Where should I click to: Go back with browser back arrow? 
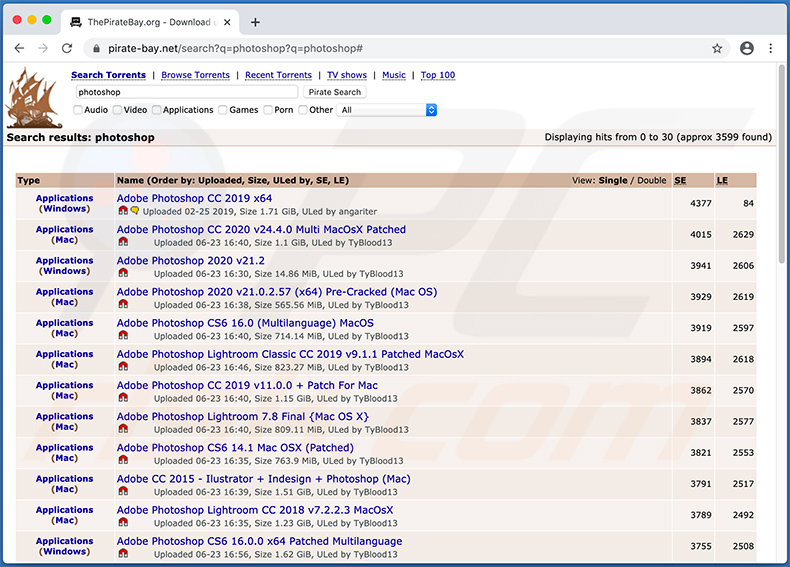19,48
